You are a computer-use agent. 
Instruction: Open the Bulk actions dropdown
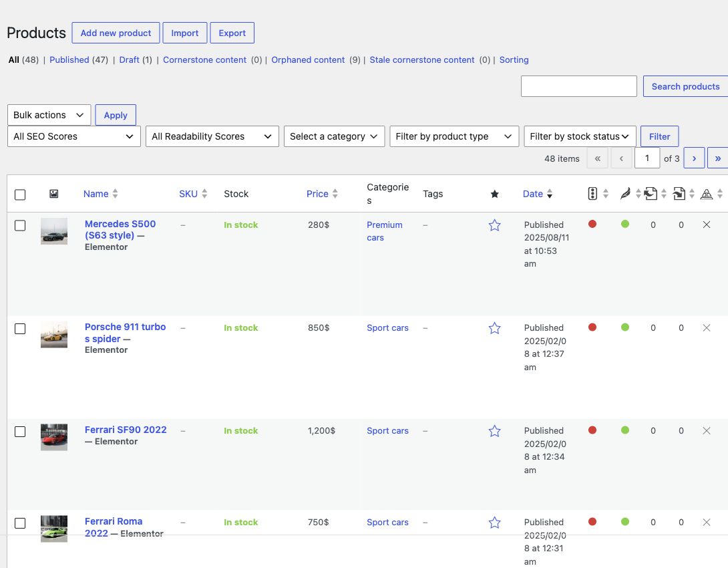click(49, 115)
